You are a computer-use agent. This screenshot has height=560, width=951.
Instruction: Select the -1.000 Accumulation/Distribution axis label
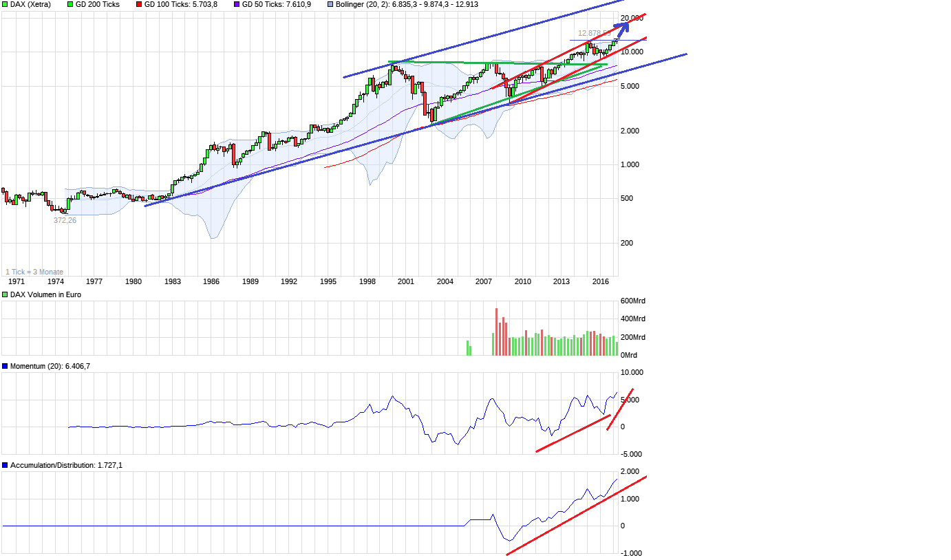click(x=631, y=553)
